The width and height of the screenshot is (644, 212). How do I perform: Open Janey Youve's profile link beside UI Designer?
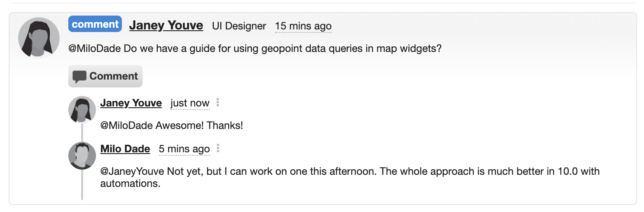point(166,26)
